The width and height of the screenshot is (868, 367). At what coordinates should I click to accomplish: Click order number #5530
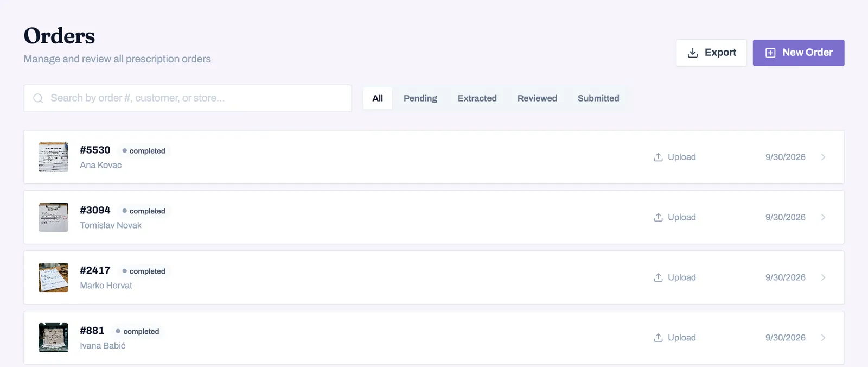click(x=95, y=150)
